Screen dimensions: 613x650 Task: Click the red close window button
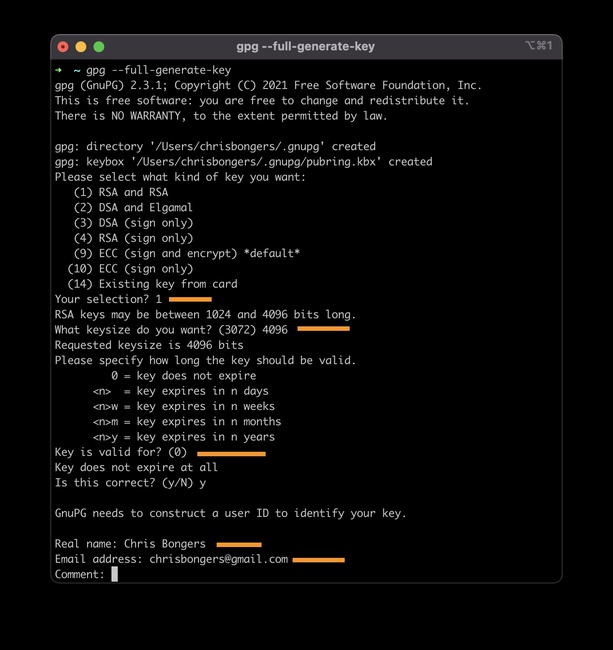[x=63, y=47]
